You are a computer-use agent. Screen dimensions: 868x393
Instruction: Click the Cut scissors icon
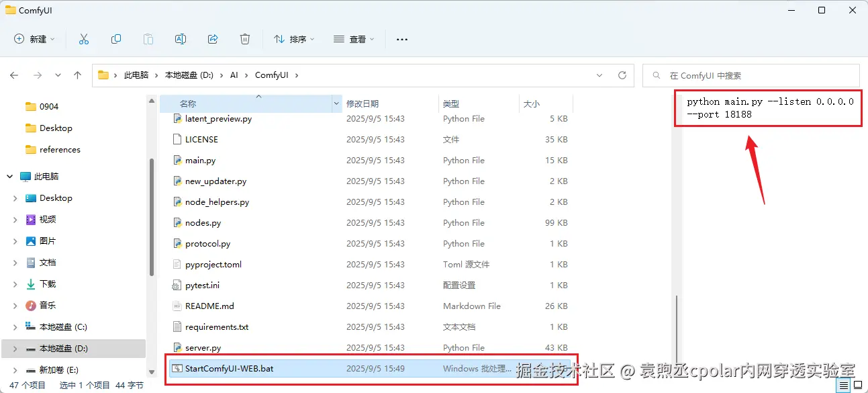click(84, 40)
